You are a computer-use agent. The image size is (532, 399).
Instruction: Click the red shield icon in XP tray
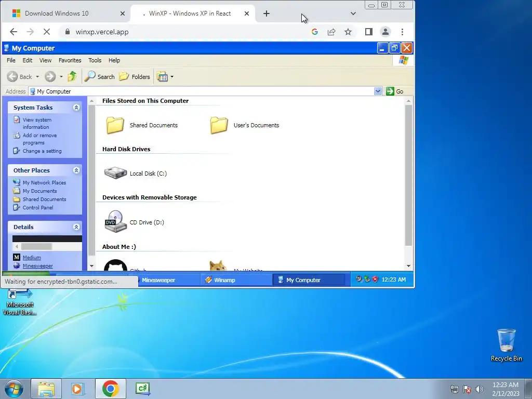point(375,280)
